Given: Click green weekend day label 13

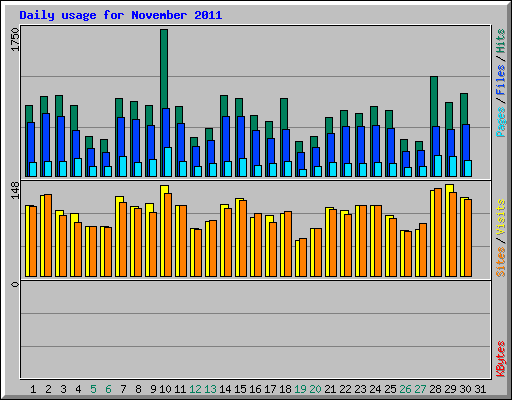Looking at the screenshot, I should (210, 389).
